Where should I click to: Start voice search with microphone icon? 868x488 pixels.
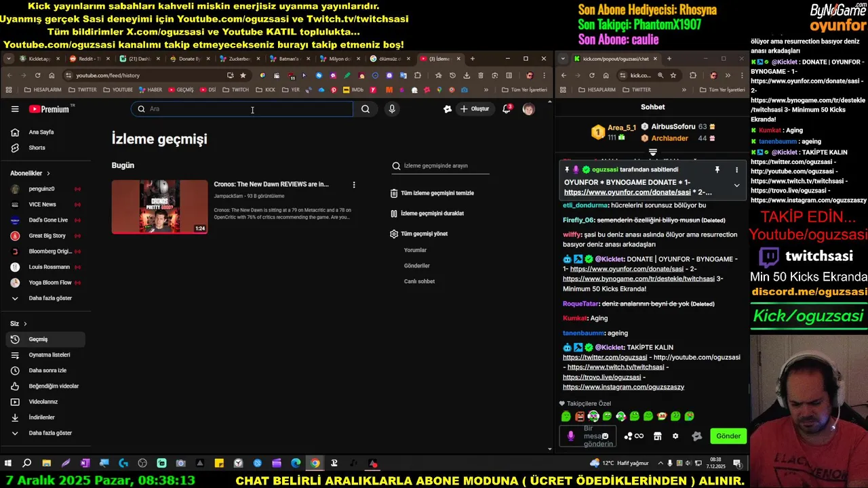(392, 109)
